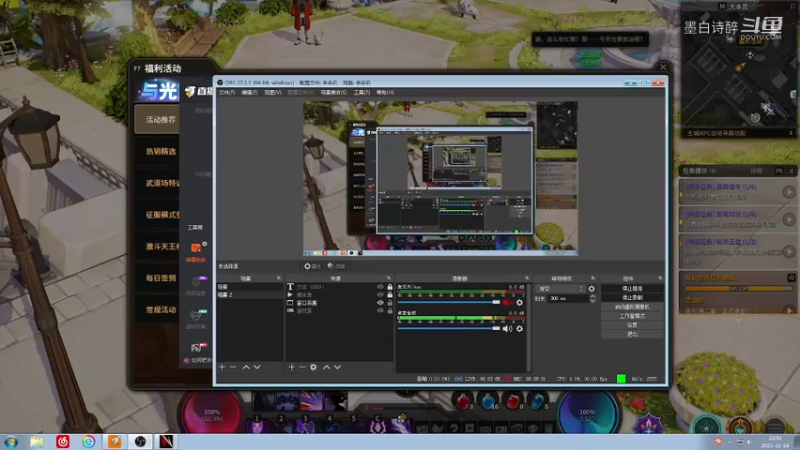Toggle visibility of 文本 (GDI+) source
Screen dimensions: 800x450
tap(380, 287)
